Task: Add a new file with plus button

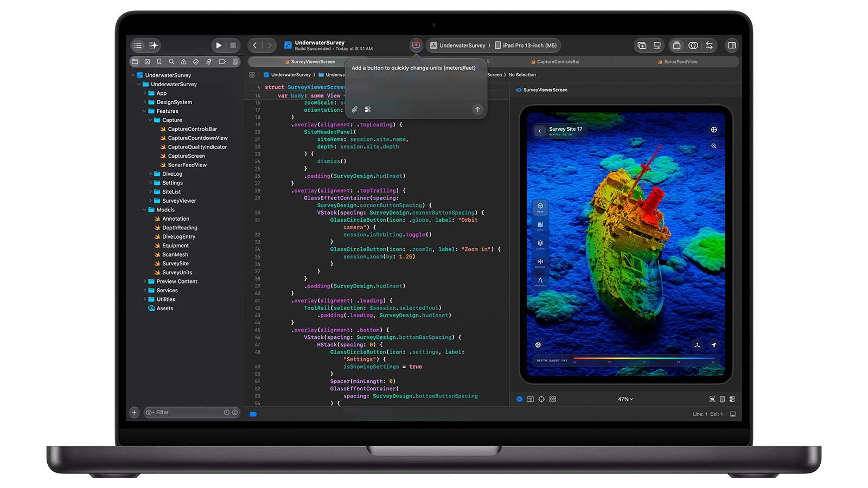Action: [135, 413]
